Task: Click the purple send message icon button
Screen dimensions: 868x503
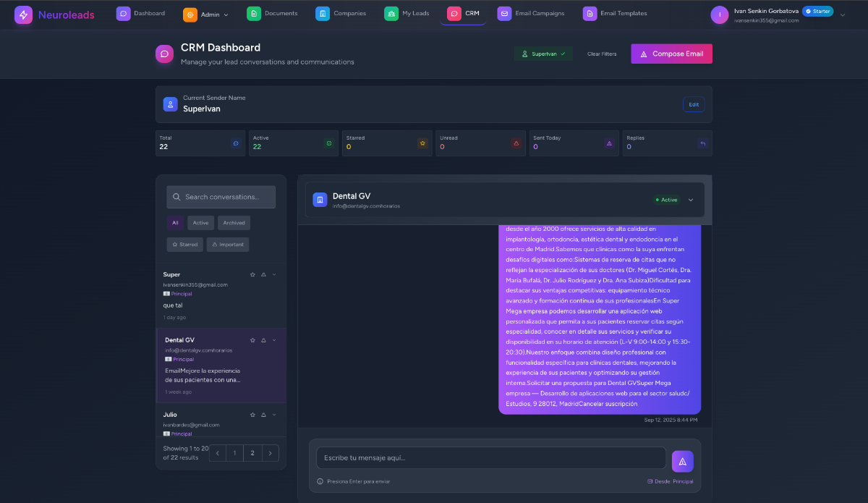Action: [x=682, y=461]
